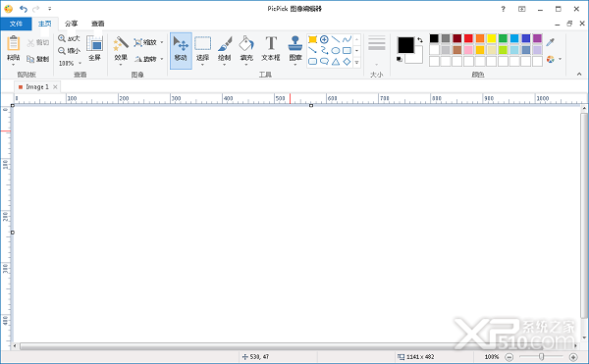Choose the green color swatch

503,38
